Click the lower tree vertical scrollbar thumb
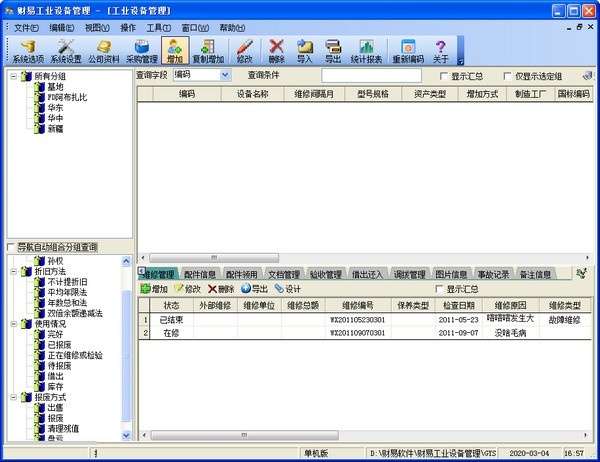The image size is (600, 462). pos(126,356)
